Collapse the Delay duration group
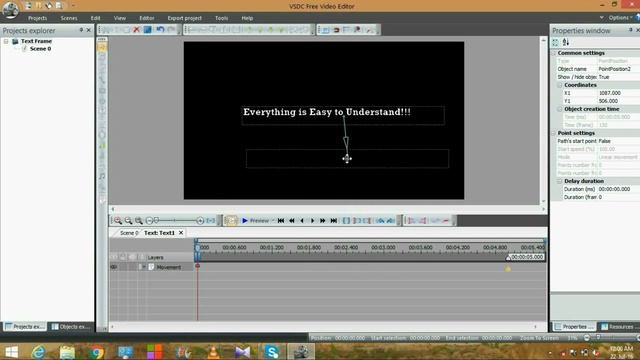This screenshot has width=640, height=360. point(560,181)
